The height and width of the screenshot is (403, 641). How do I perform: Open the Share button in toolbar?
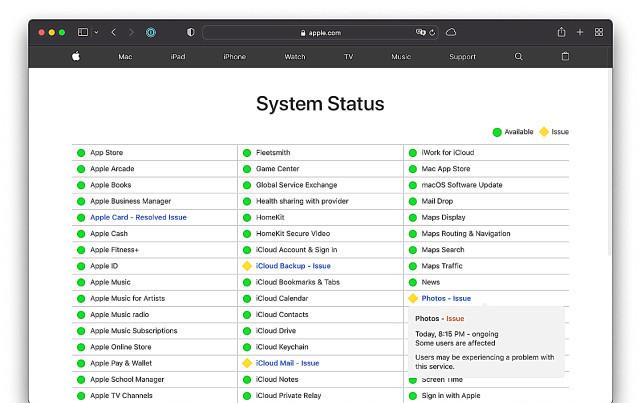click(x=561, y=32)
